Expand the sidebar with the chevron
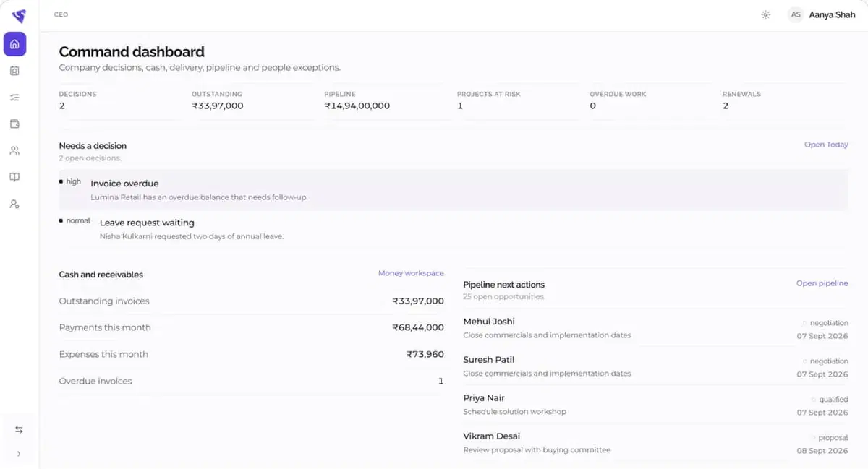Screen dimensions: 868x469 tap(19, 454)
